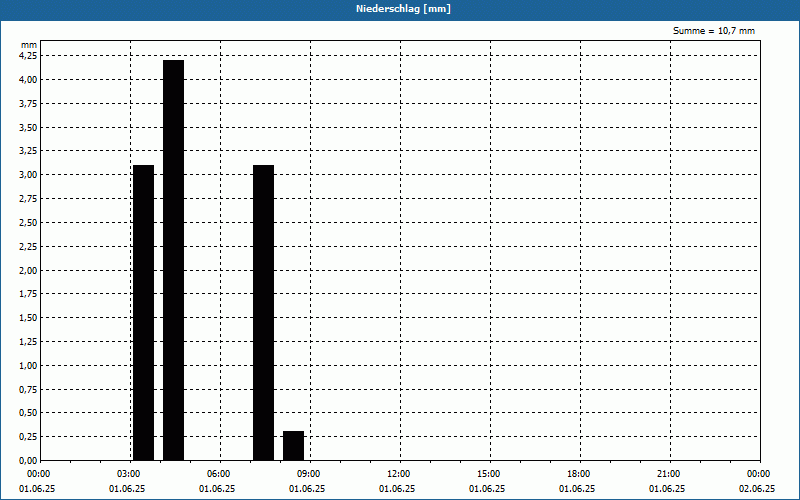Image resolution: width=800 pixels, height=500 pixels.
Task: Click the 3,75 y-axis label
Action: coord(28,104)
